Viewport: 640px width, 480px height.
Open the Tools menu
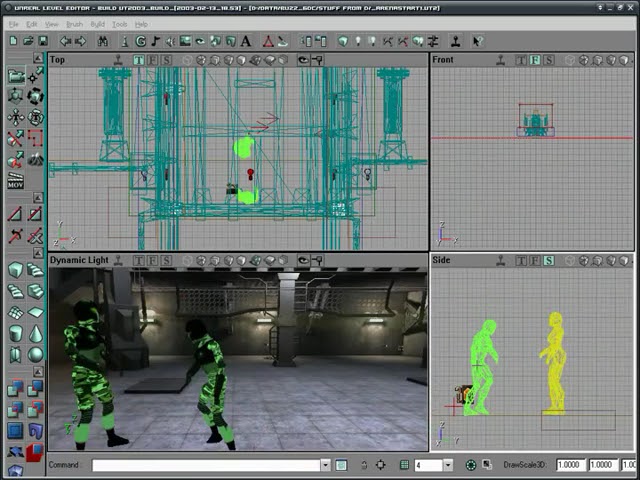[x=120, y=24]
